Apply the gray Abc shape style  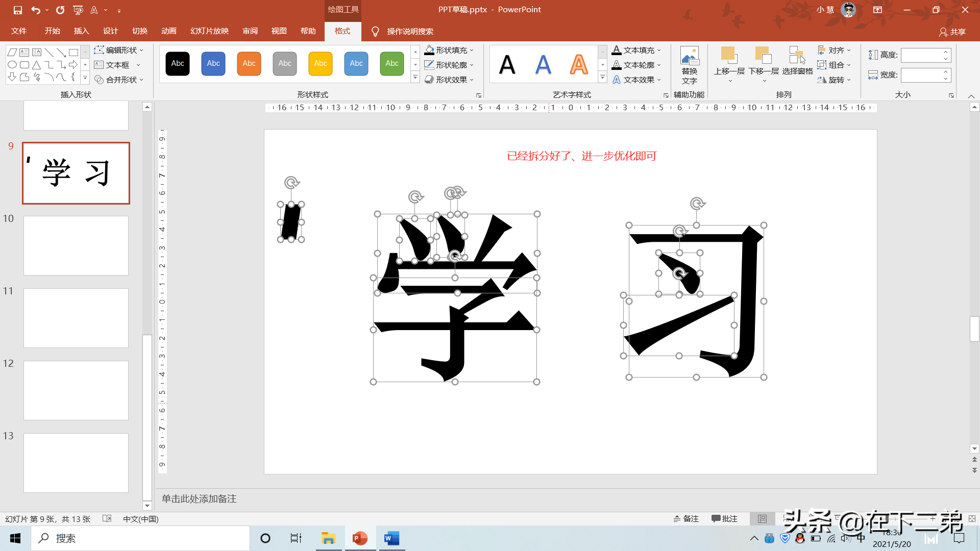285,64
